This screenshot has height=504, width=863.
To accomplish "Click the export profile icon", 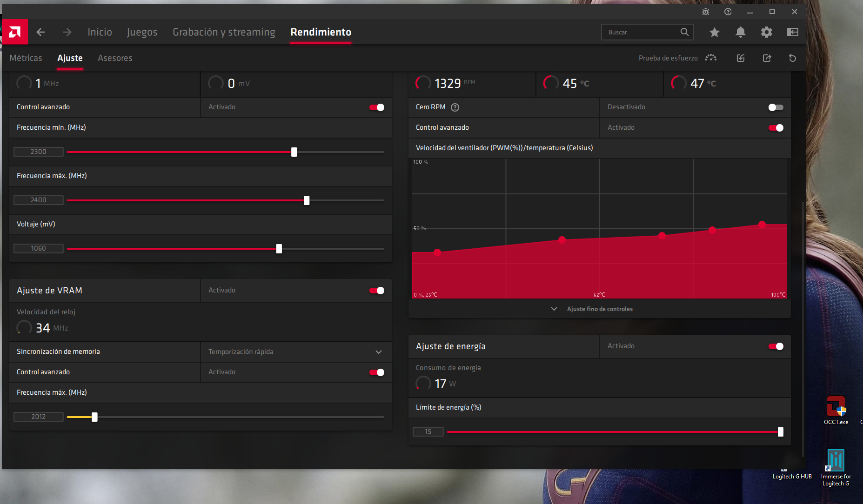I will click(x=767, y=58).
